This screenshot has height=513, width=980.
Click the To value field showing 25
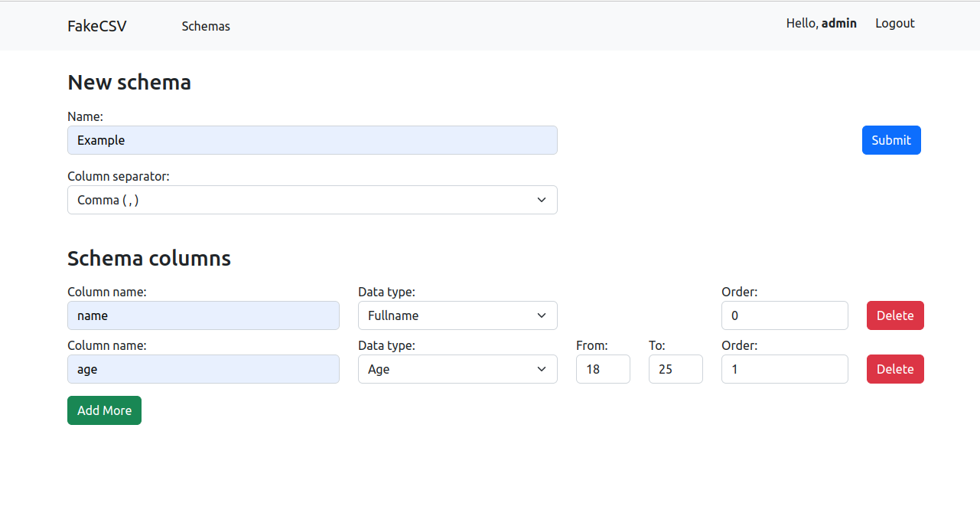tap(676, 369)
